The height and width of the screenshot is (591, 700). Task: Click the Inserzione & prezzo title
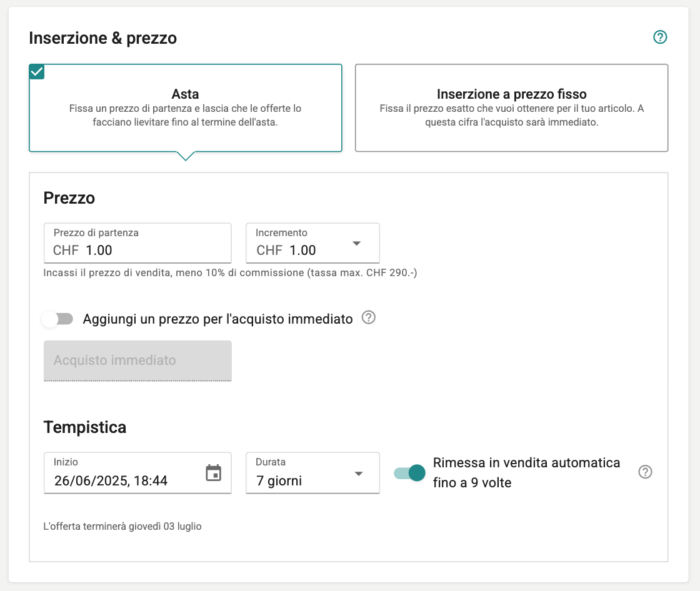(102, 38)
